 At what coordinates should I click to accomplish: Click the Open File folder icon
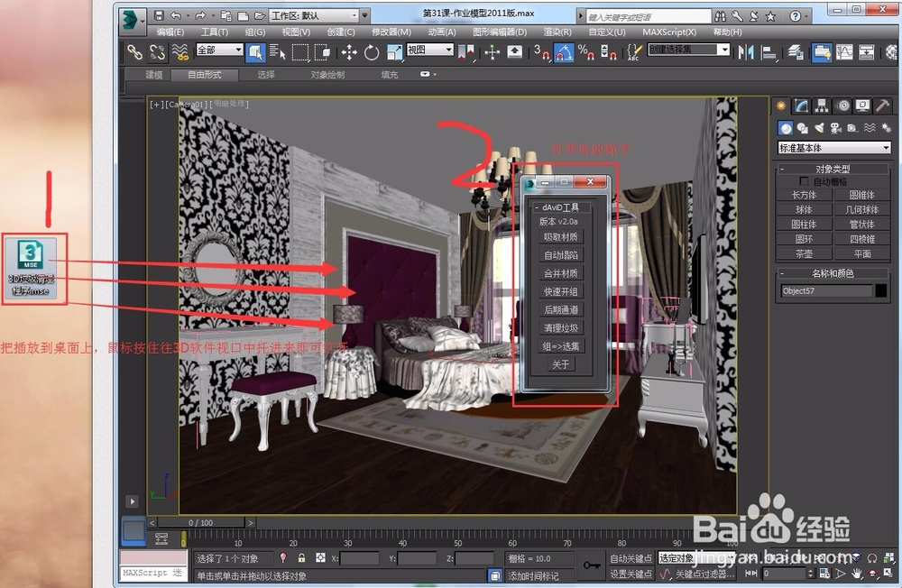pyautogui.click(x=260, y=16)
